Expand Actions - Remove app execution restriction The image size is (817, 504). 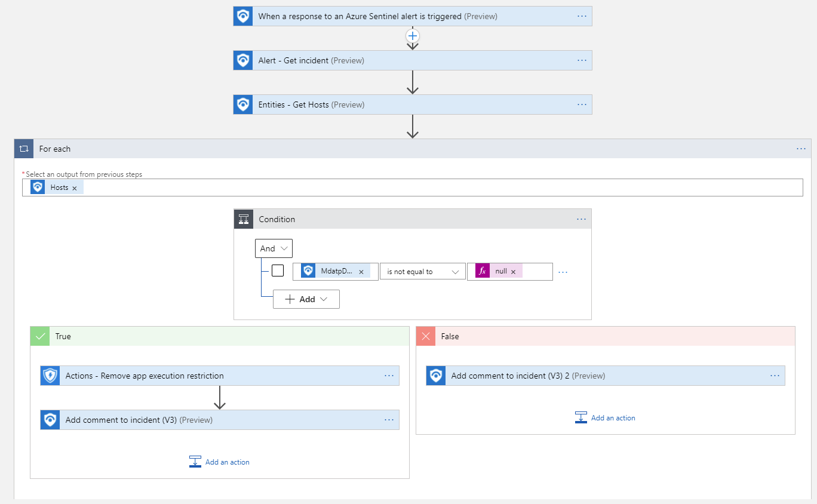[x=220, y=376]
